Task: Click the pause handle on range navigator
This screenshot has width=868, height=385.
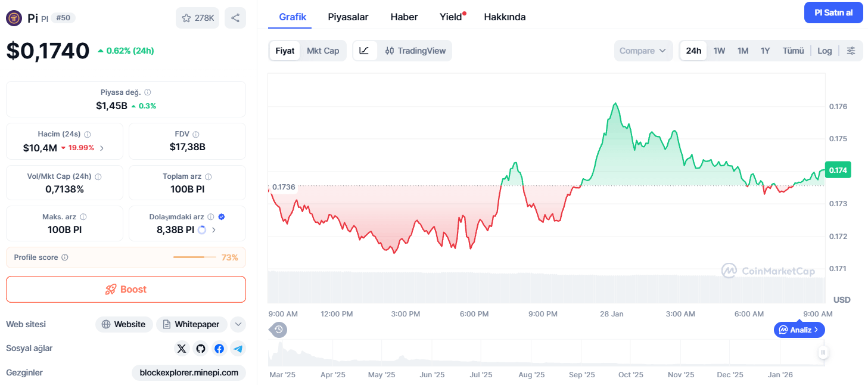Action: [x=823, y=353]
